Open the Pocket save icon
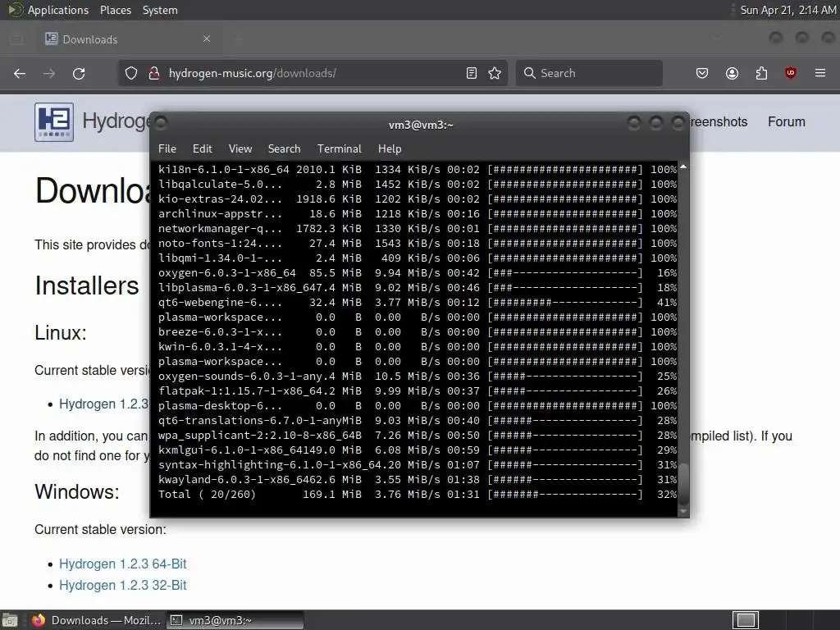Screen dimensions: 840x630 pyautogui.click(x=702, y=73)
